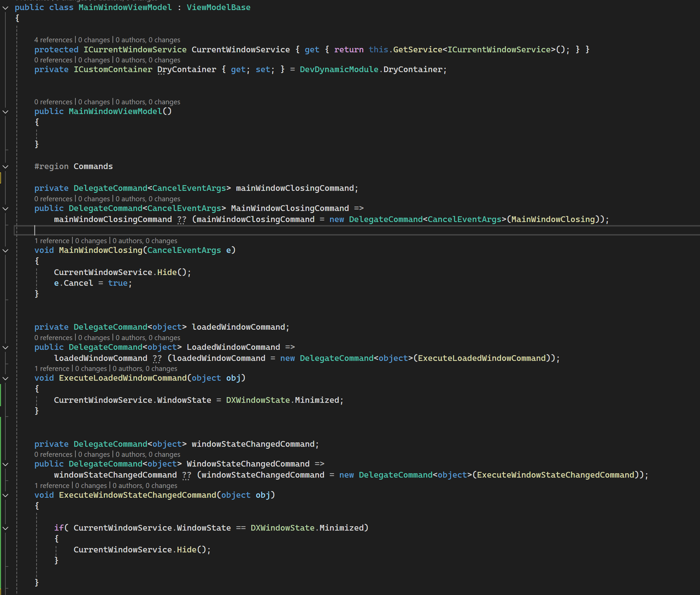This screenshot has height=595, width=700.
Task: Collapse the MainWindowClosing method
Action: pos(5,251)
